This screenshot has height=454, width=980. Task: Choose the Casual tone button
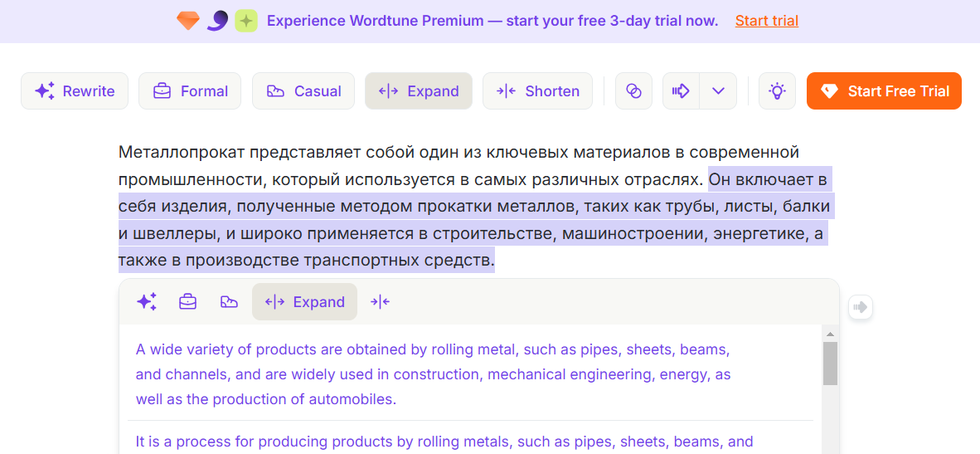click(303, 91)
